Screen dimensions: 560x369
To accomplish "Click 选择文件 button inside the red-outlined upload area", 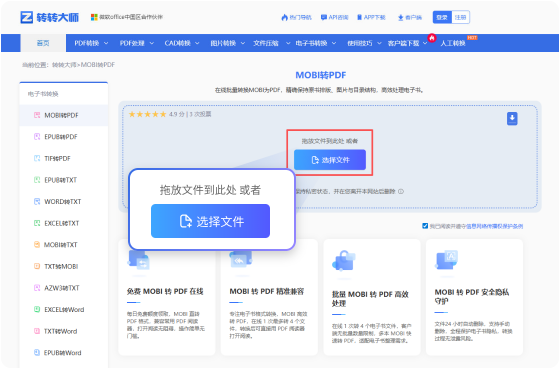I will pyautogui.click(x=330, y=160).
